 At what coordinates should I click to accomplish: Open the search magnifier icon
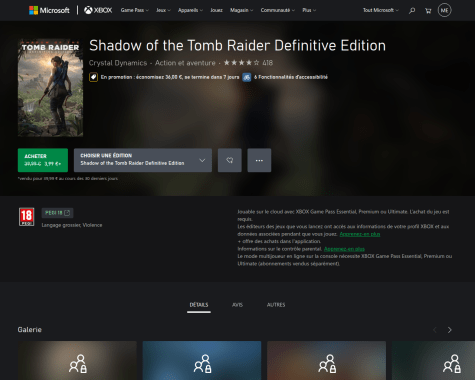coord(412,11)
